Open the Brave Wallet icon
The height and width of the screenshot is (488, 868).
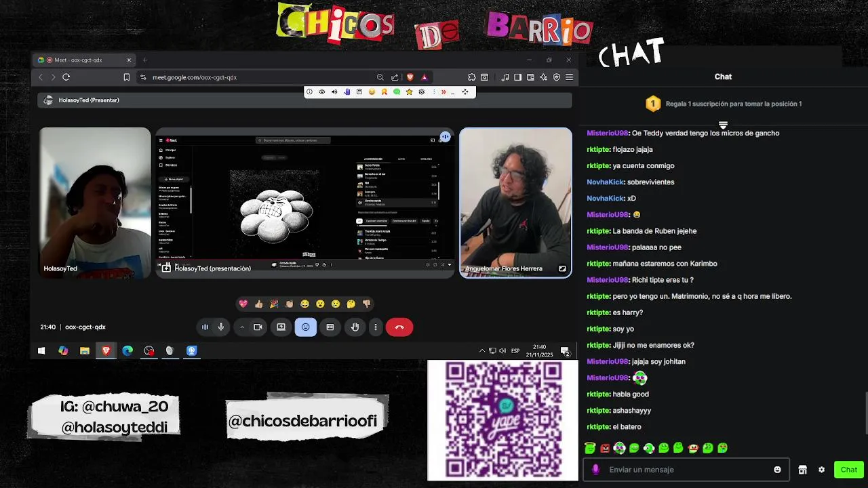tap(531, 77)
